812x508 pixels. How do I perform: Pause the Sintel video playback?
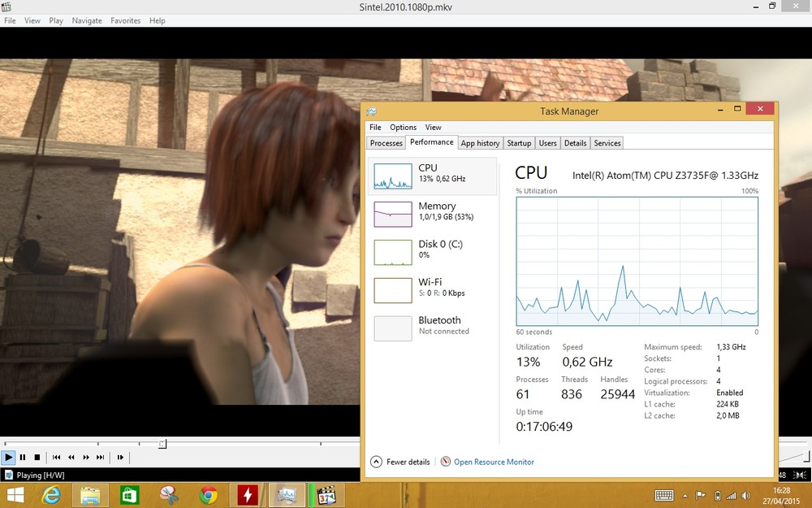pyautogui.click(x=23, y=457)
